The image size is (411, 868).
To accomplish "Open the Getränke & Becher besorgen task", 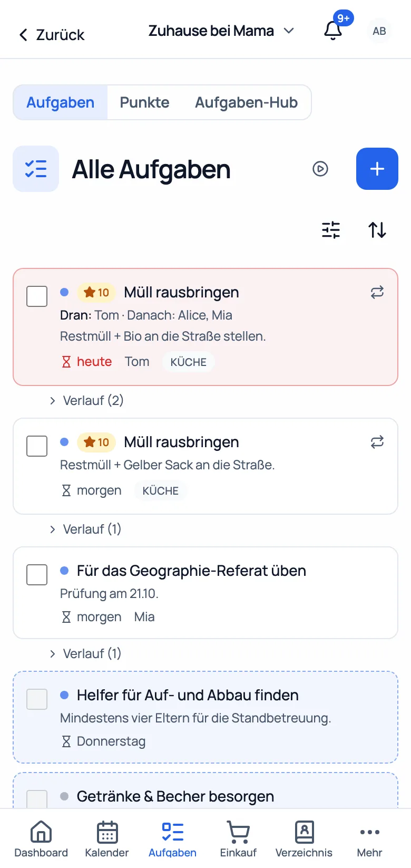I will click(x=175, y=796).
